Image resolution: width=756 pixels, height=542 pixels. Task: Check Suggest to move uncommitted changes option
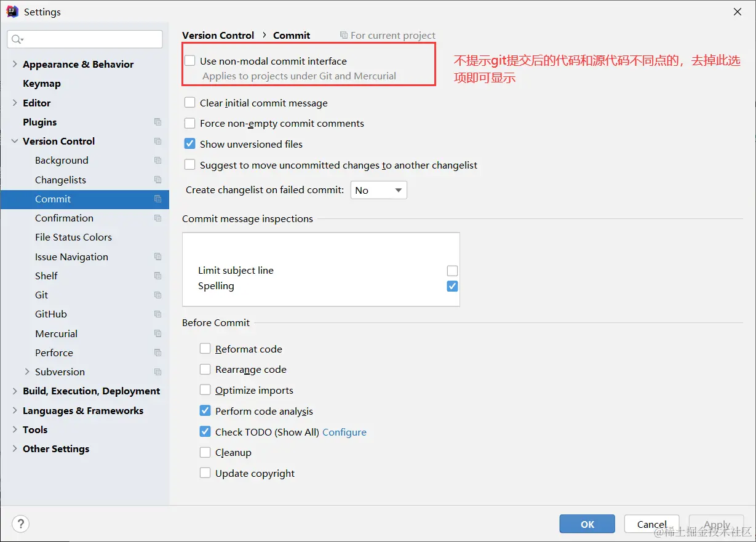[190, 165]
